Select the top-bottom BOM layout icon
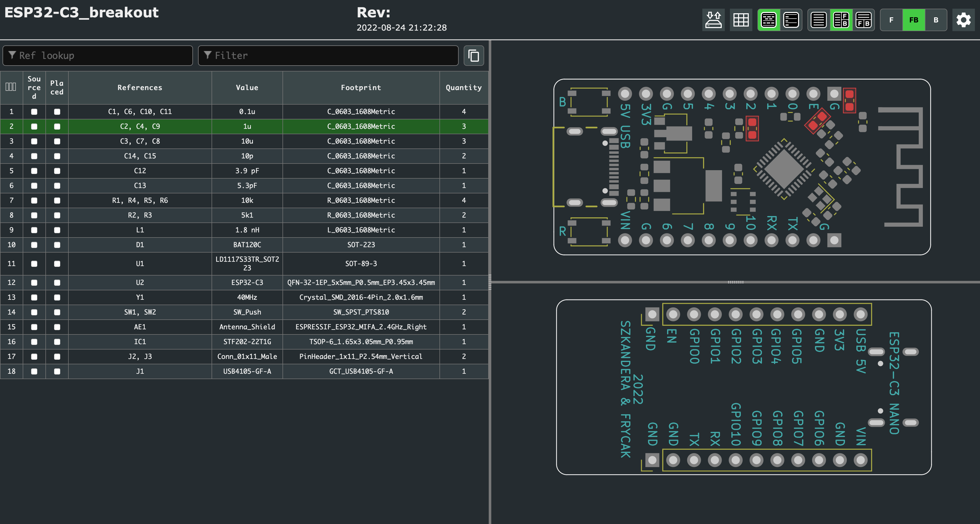The image size is (980, 524). coord(864,20)
